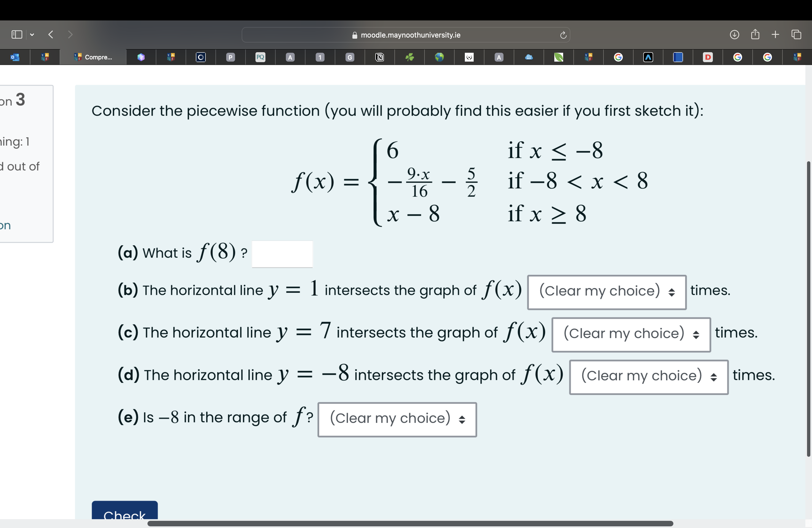
Task: Focus the moodle.maynoothuniversity.ie address bar
Action: point(406,35)
